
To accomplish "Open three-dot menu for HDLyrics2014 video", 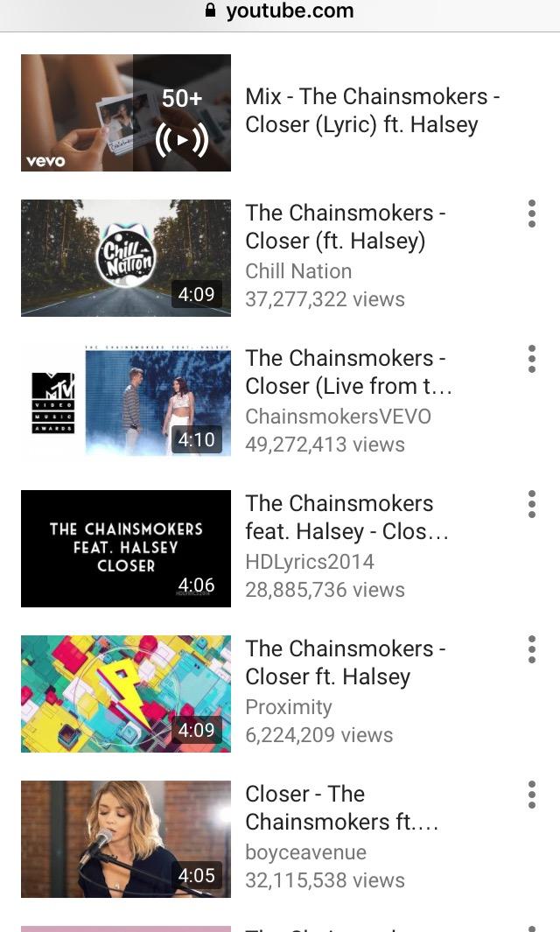I will [x=531, y=504].
